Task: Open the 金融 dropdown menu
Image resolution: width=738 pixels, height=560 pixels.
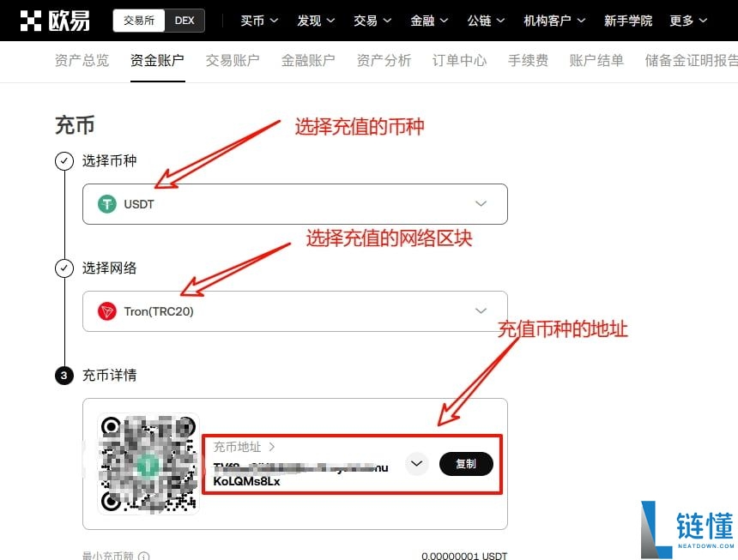Action: pos(429,21)
